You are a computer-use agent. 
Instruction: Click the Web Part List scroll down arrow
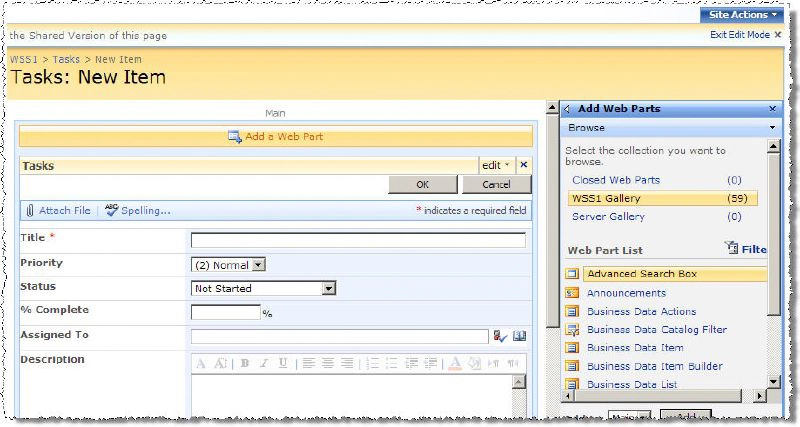click(x=773, y=382)
